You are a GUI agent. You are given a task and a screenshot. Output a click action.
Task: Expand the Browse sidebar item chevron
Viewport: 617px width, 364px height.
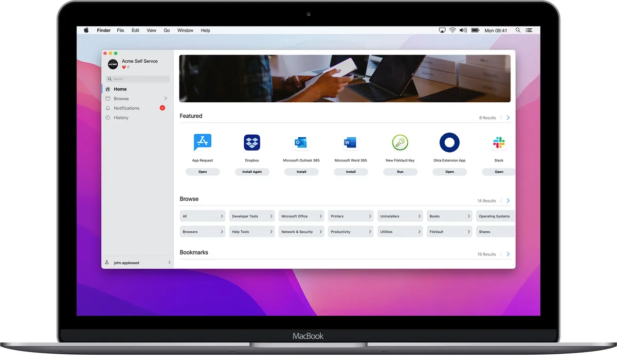pos(166,99)
